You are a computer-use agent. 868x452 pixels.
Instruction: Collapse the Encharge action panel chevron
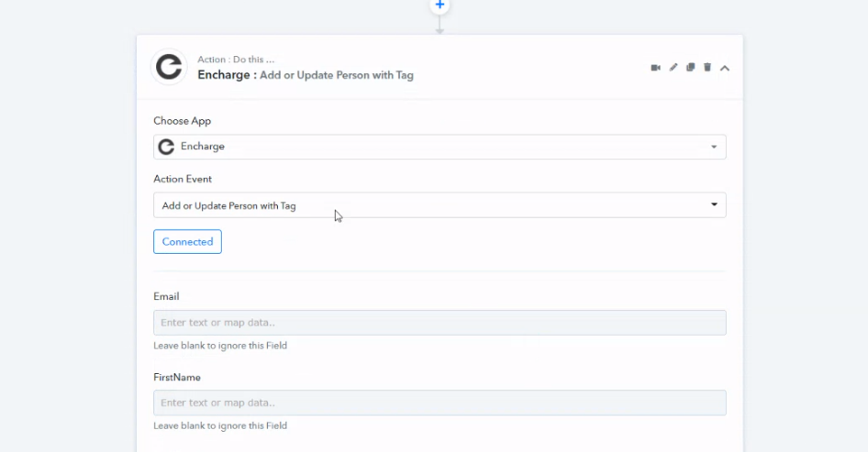(x=725, y=68)
